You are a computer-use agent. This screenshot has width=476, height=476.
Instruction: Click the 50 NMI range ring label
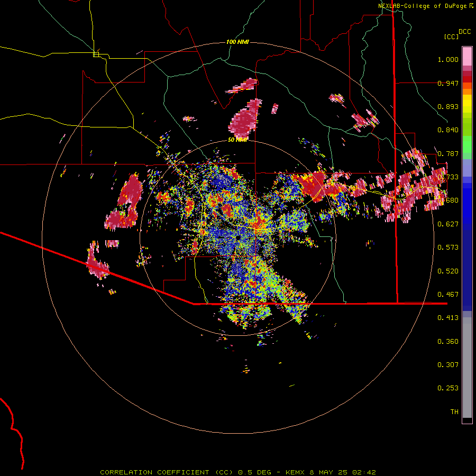coord(237,140)
